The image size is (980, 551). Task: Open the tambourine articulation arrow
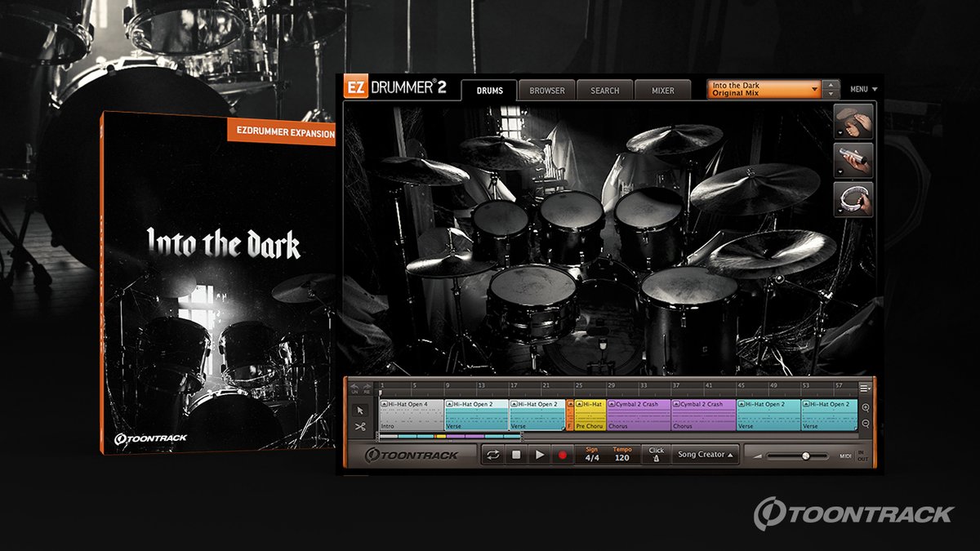(x=841, y=211)
